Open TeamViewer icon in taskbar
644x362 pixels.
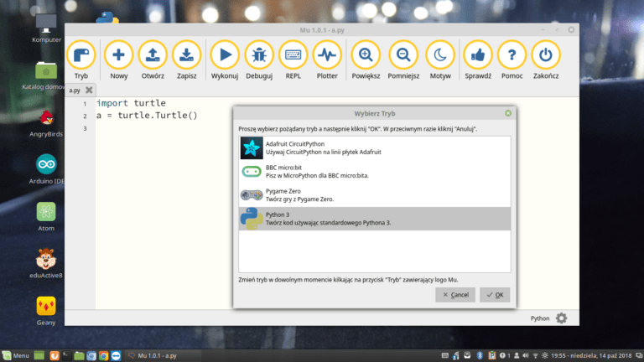coord(116,355)
